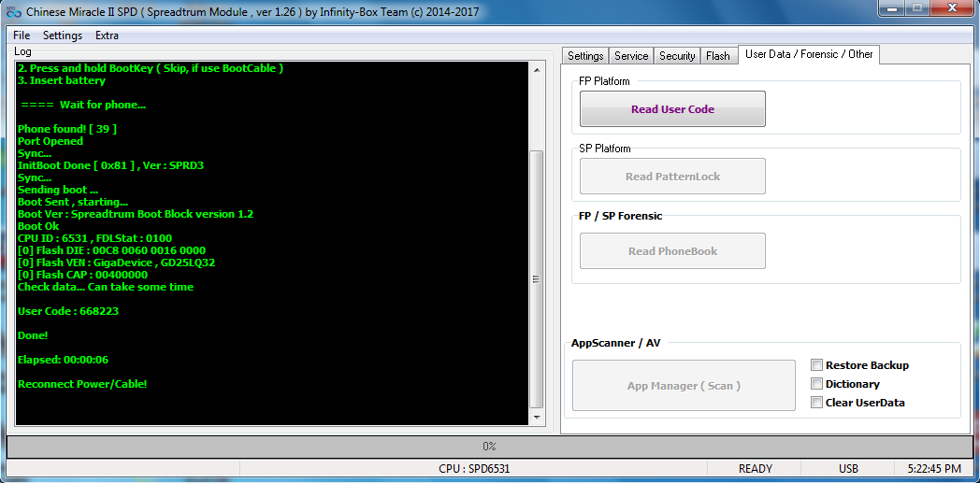Click the Read PatternLock button
Viewport: 980px width, 483px height.
(x=672, y=177)
